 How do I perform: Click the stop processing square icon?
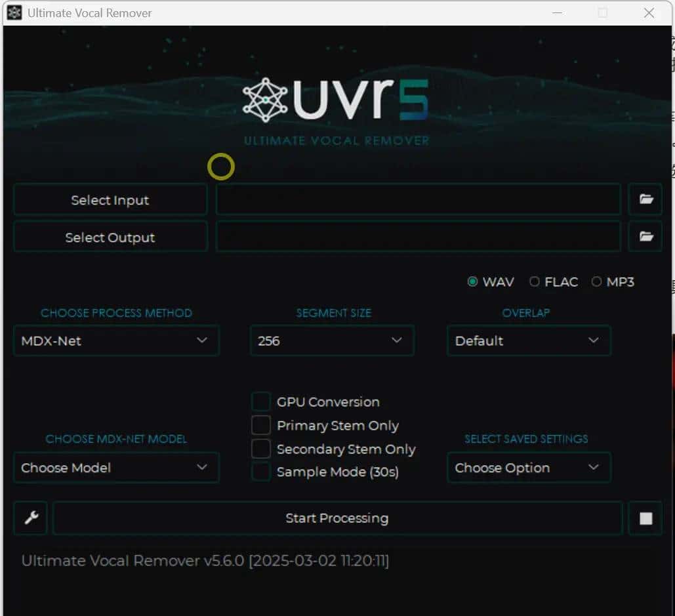pyautogui.click(x=645, y=518)
